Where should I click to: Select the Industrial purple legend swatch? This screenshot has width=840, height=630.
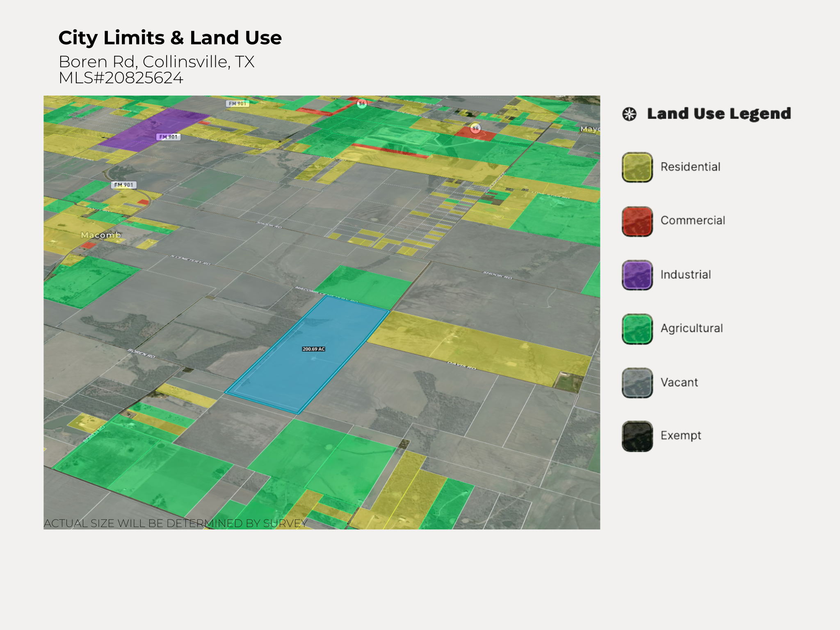[637, 275]
